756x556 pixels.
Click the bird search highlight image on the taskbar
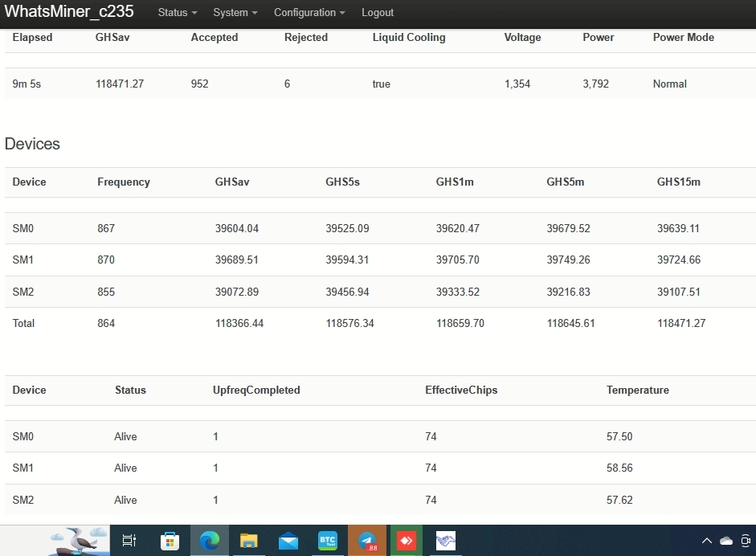79,541
